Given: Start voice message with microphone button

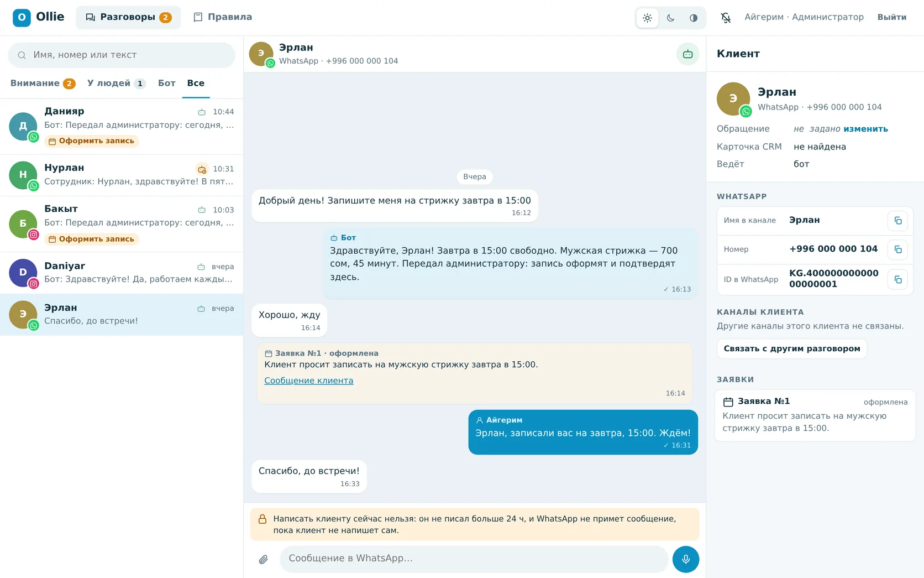Looking at the screenshot, I should 686,559.
